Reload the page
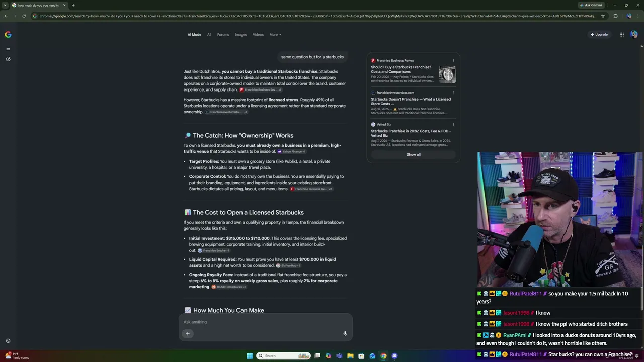This screenshot has height=362, width=644. click(24, 16)
